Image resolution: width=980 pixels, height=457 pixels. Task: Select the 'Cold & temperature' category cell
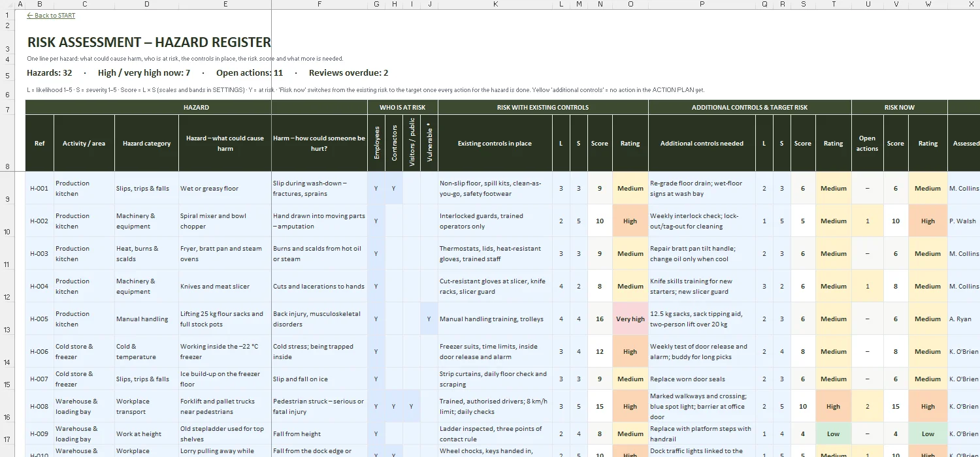[146, 351]
